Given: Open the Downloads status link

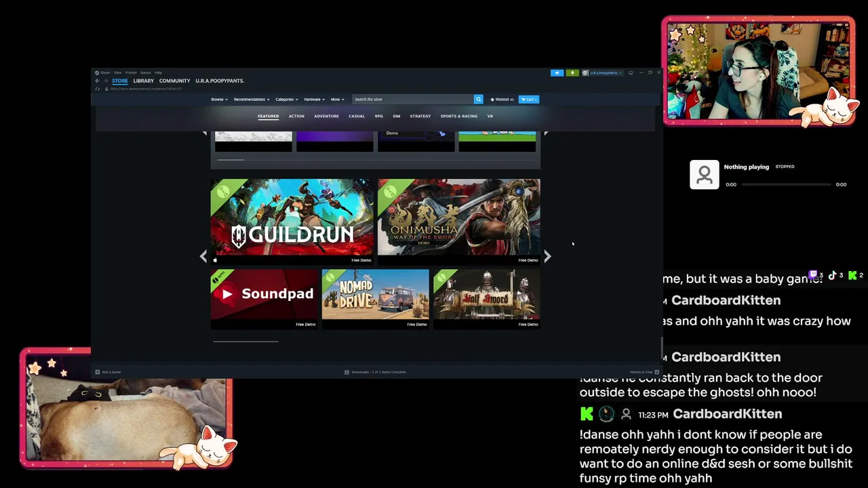Looking at the screenshot, I should pyautogui.click(x=378, y=372).
